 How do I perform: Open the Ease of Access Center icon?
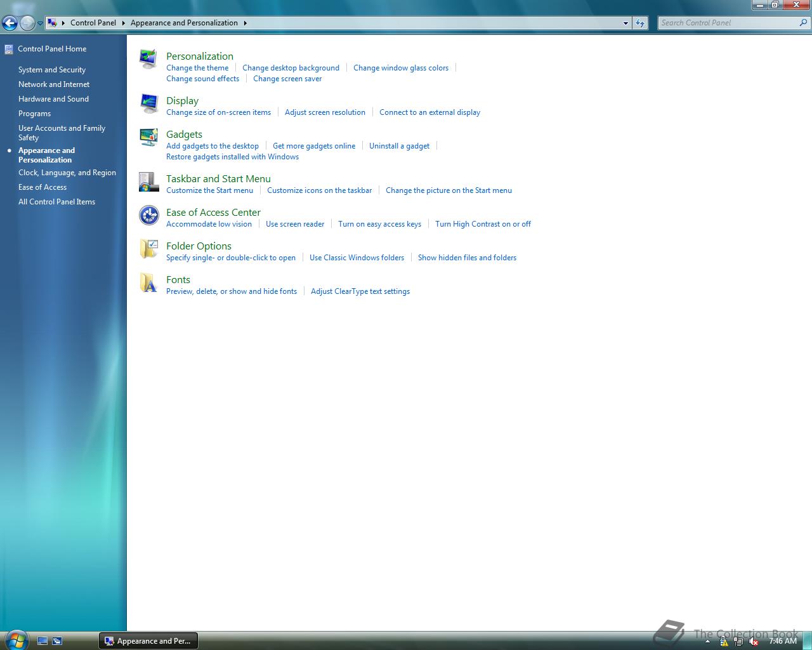(x=148, y=215)
